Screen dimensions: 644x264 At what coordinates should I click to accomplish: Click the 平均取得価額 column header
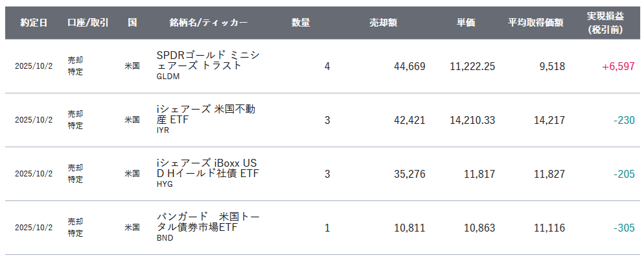pos(535,23)
